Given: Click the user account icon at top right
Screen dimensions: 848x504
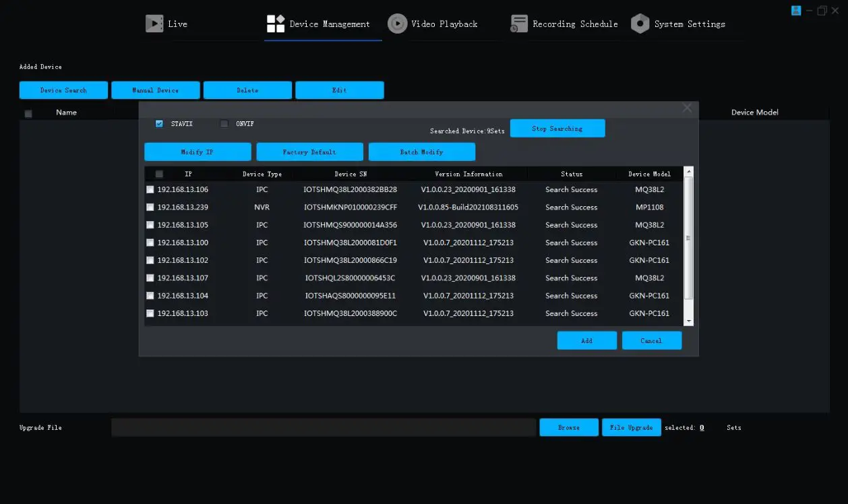Looking at the screenshot, I should coord(796,10).
